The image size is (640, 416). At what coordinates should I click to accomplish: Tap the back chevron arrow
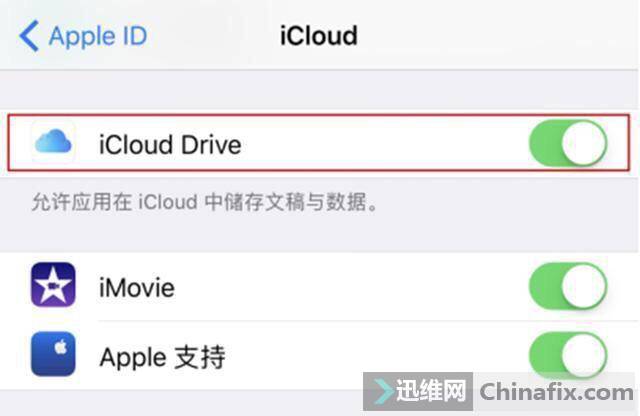(x=29, y=36)
